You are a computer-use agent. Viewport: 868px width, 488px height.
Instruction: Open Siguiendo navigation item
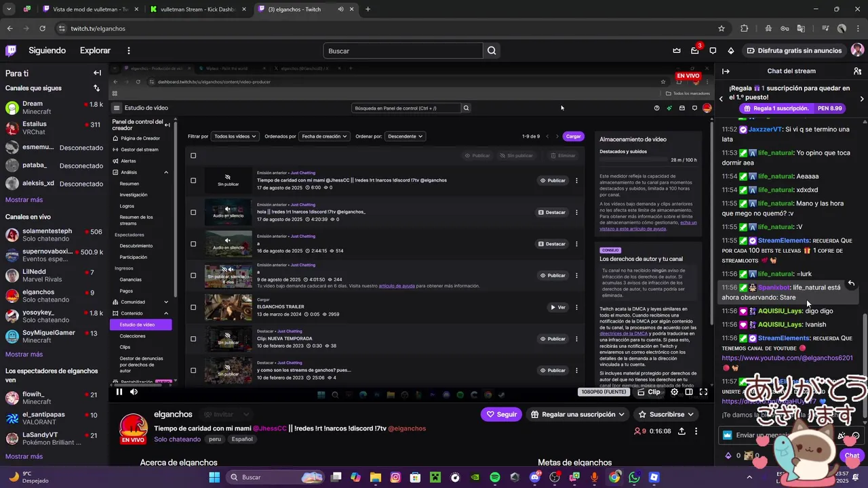point(47,51)
